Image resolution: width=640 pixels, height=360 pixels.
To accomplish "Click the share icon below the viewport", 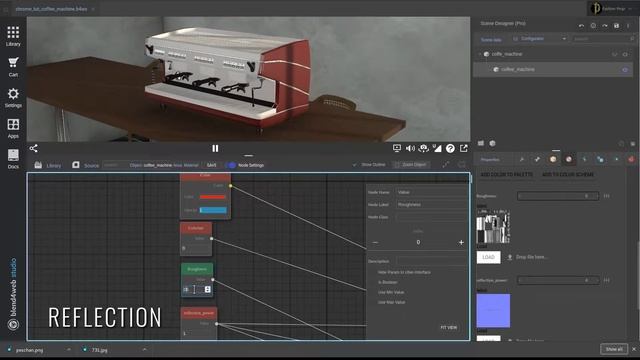I will click(33, 148).
